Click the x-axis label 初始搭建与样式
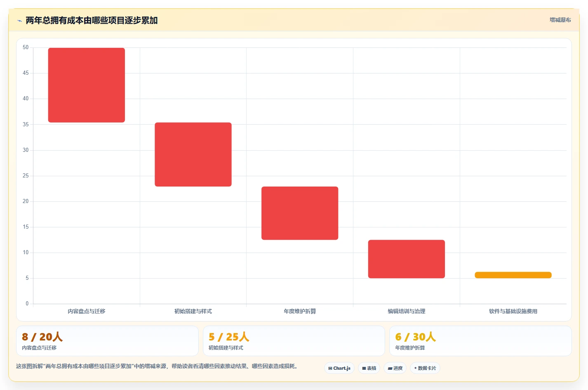Viewport: 588px width, 390px height. (193, 311)
